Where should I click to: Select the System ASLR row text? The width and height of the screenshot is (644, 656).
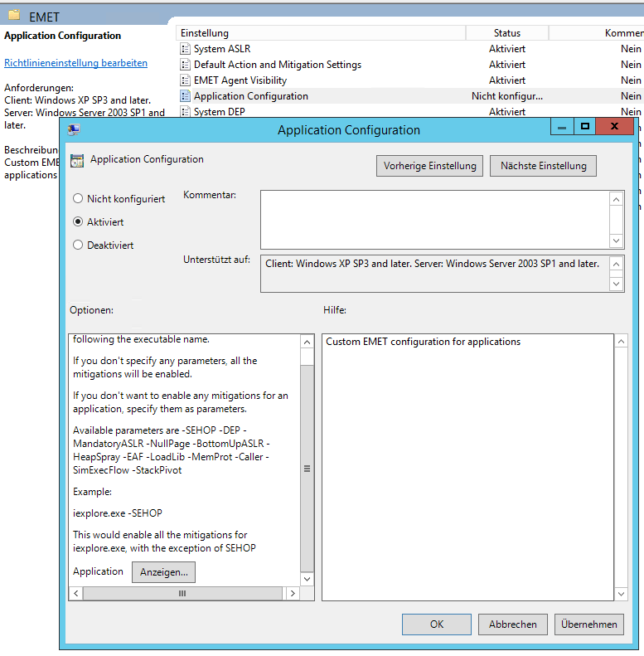(x=222, y=49)
